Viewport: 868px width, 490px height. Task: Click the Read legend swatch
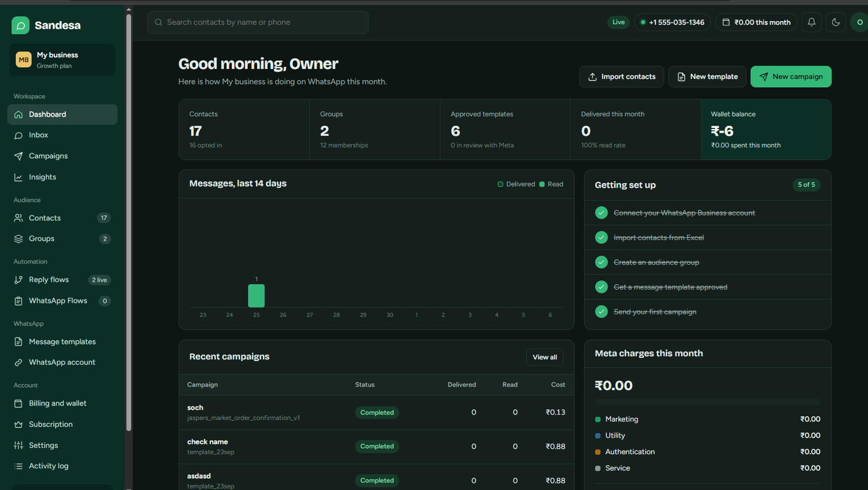[x=542, y=184]
